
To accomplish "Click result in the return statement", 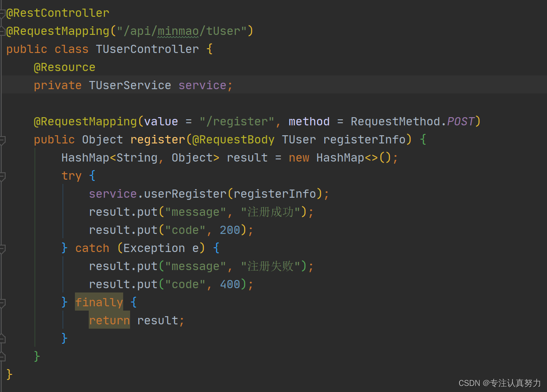I will pos(158,321).
